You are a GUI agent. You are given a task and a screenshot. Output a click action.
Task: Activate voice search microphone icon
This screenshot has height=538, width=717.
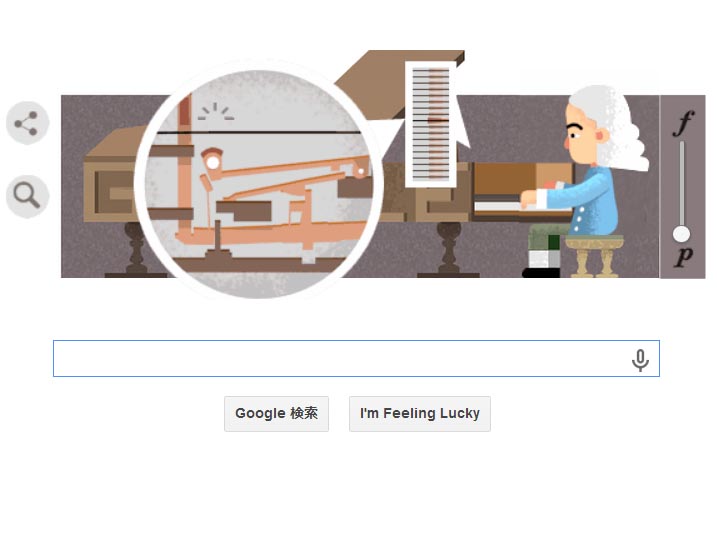pos(640,360)
